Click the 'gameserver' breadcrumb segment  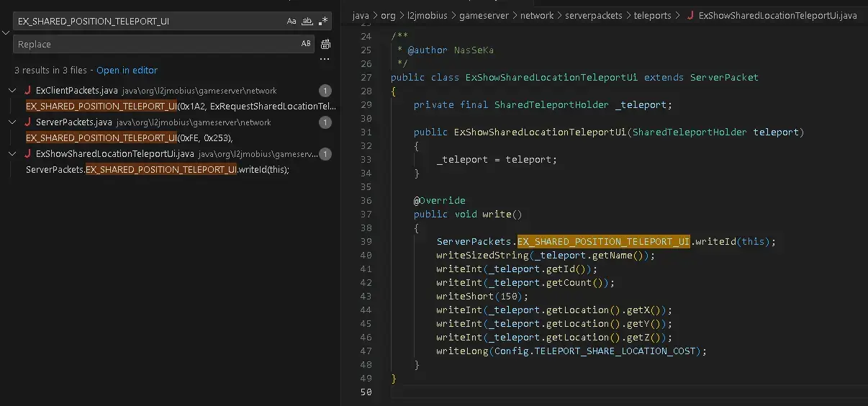pos(483,15)
